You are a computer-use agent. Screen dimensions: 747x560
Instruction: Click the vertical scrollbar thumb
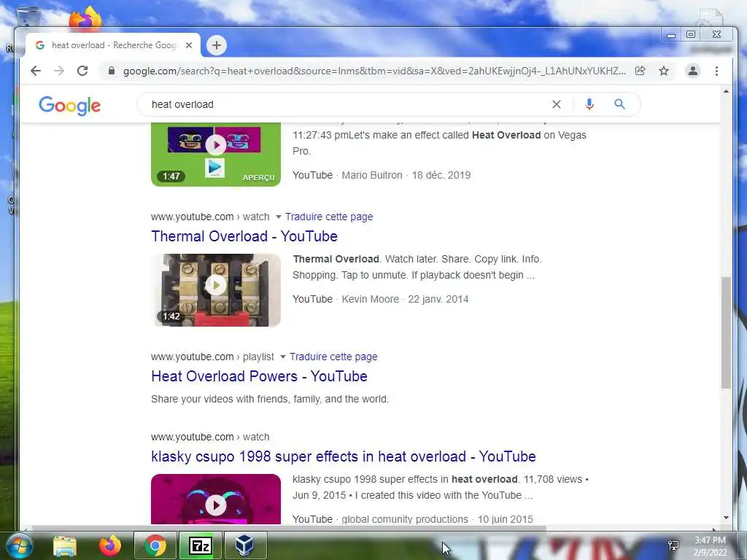click(726, 332)
